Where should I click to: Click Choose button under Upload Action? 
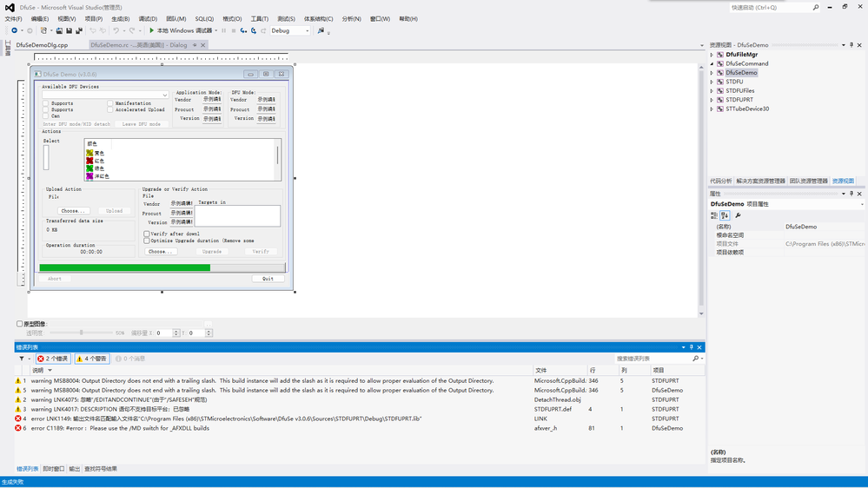pyautogui.click(x=73, y=211)
